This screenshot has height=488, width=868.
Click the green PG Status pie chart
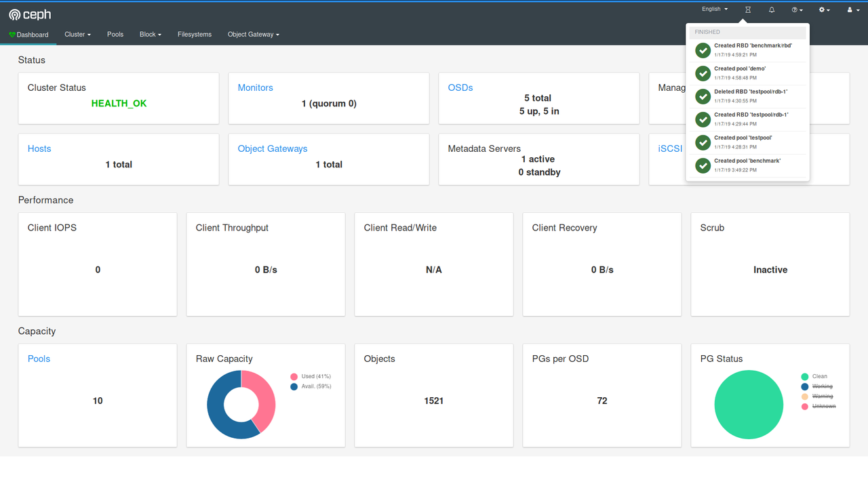click(749, 405)
